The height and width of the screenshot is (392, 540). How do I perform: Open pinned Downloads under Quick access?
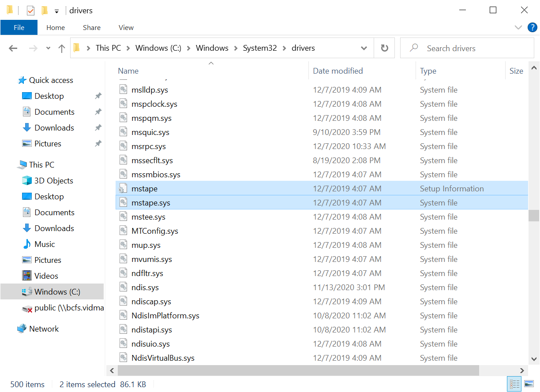pos(54,128)
